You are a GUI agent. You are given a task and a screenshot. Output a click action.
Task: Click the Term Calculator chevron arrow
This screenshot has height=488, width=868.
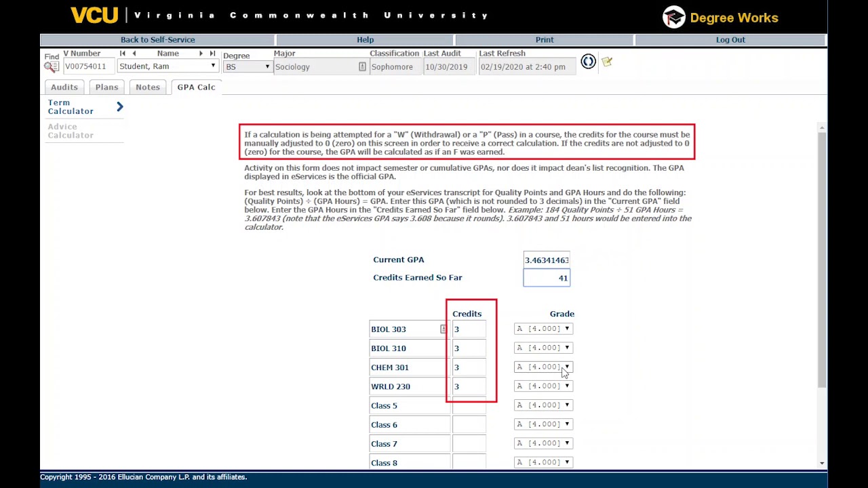[x=120, y=106]
